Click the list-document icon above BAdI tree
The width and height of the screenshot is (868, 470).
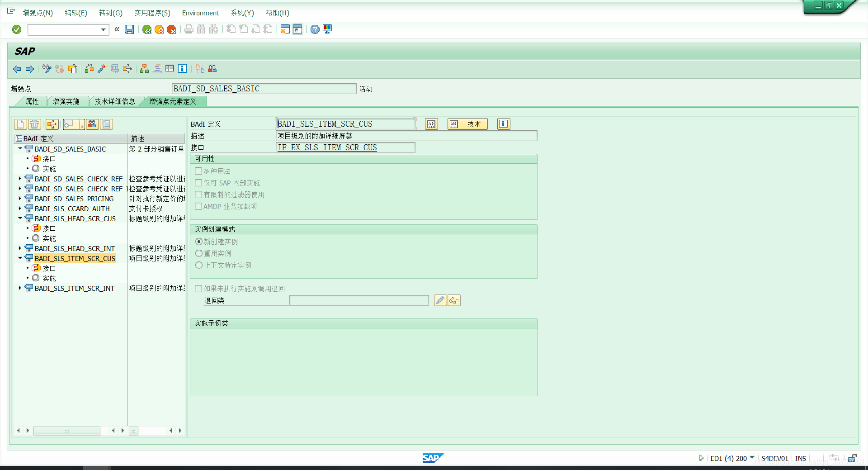point(106,124)
